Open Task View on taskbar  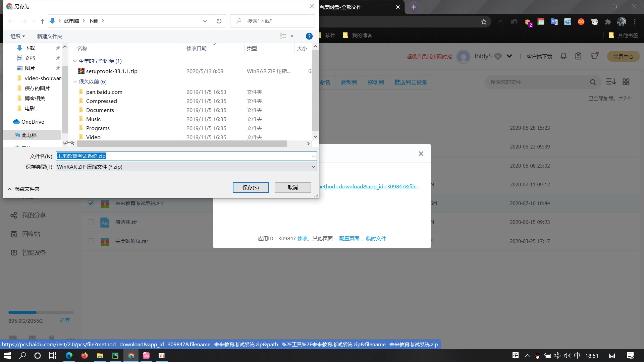(x=53, y=356)
